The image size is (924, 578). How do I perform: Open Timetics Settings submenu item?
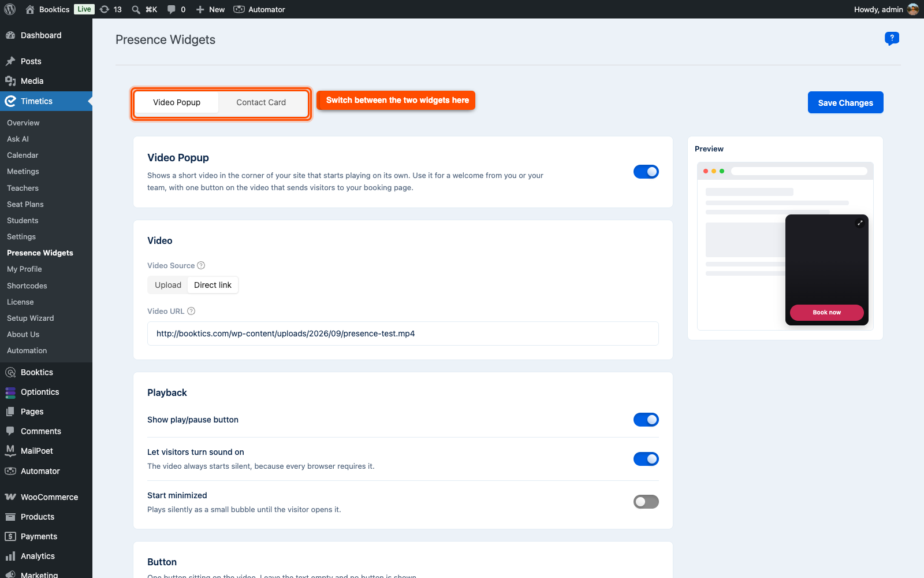(x=21, y=236)
